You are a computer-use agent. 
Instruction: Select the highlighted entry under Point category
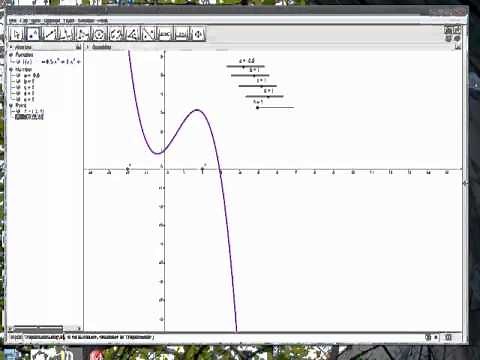click(x=29, y=117)
